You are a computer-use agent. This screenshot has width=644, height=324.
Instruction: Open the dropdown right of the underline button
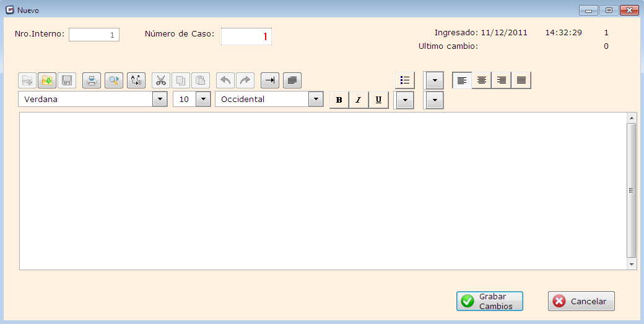coord(405,101)
